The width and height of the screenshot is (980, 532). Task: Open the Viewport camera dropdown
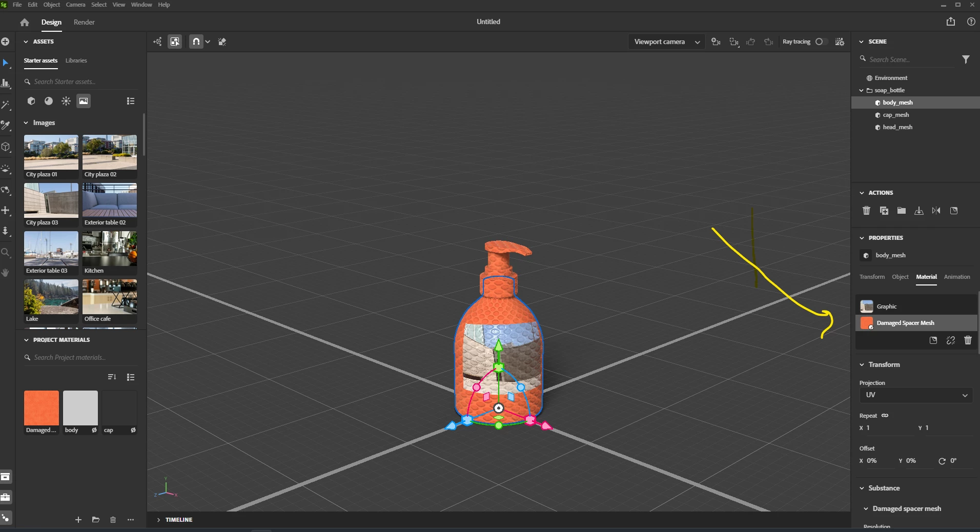(x=666, y=42)
